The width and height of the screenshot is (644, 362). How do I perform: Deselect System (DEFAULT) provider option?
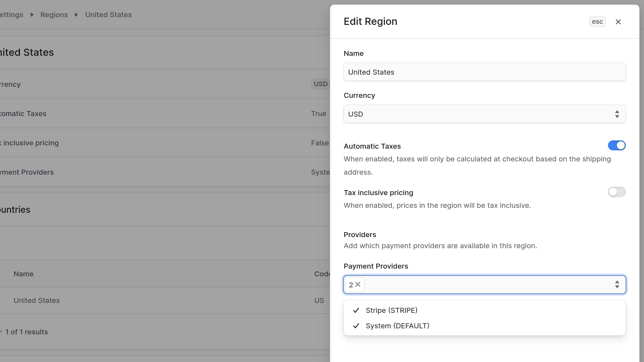484,326
